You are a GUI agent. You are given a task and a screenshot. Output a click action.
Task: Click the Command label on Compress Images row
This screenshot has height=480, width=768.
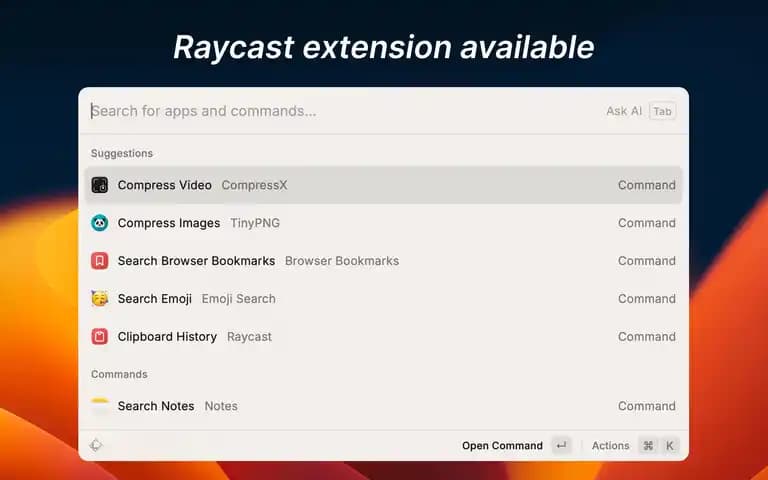click(x=647, y=223)
